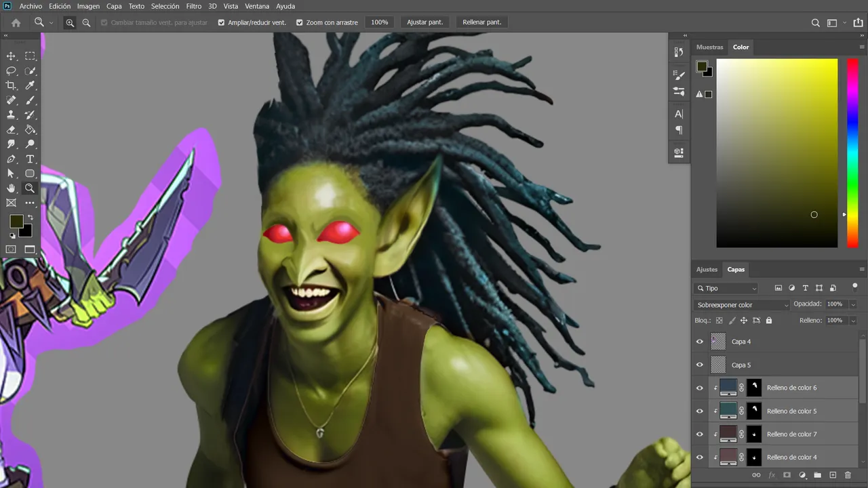The height and width of the screenshot is (488, 868).
Task: Hide Relleno de color 6 layer
Action: tap(700, 388)
